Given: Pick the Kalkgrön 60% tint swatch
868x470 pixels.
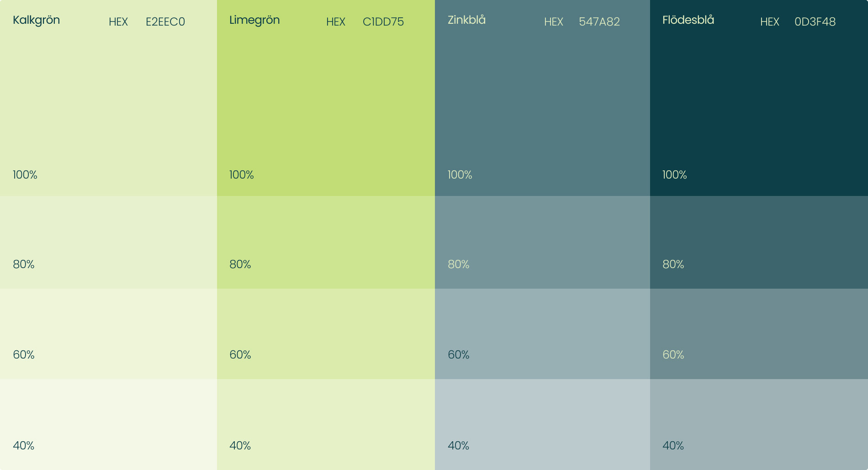Looking at the screenshot, I should point(108,333).
